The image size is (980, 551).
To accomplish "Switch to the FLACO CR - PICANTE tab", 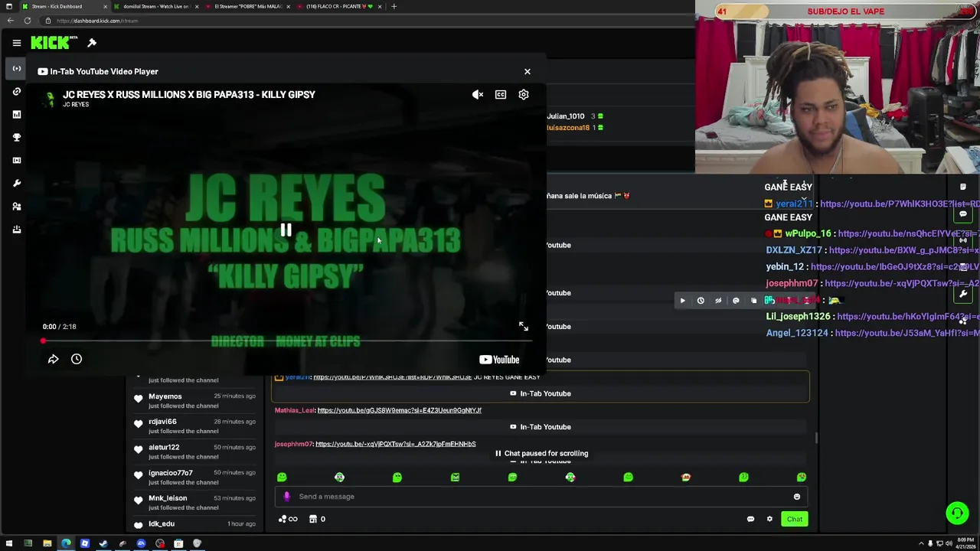I will (x=339, y=6).
